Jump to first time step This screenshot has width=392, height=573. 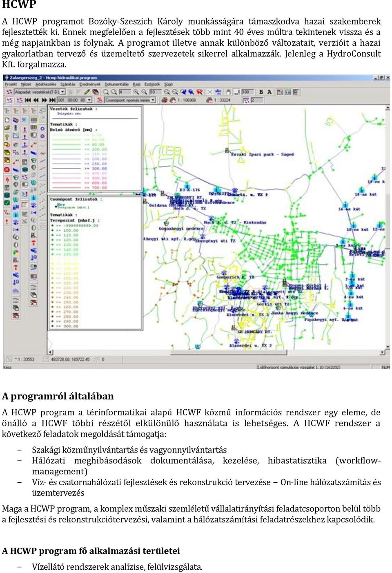tap(28, 100)
